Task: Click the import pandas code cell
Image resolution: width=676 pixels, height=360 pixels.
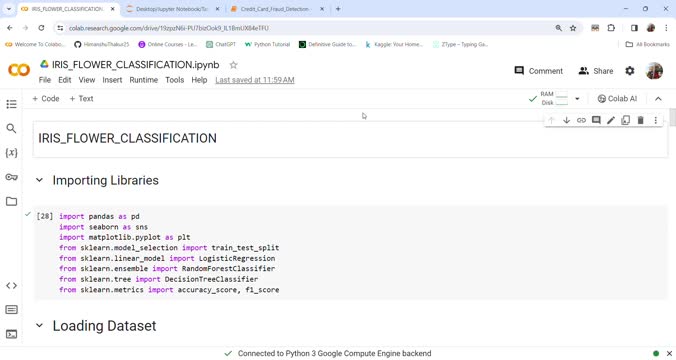Action: (x=350, y=253)
